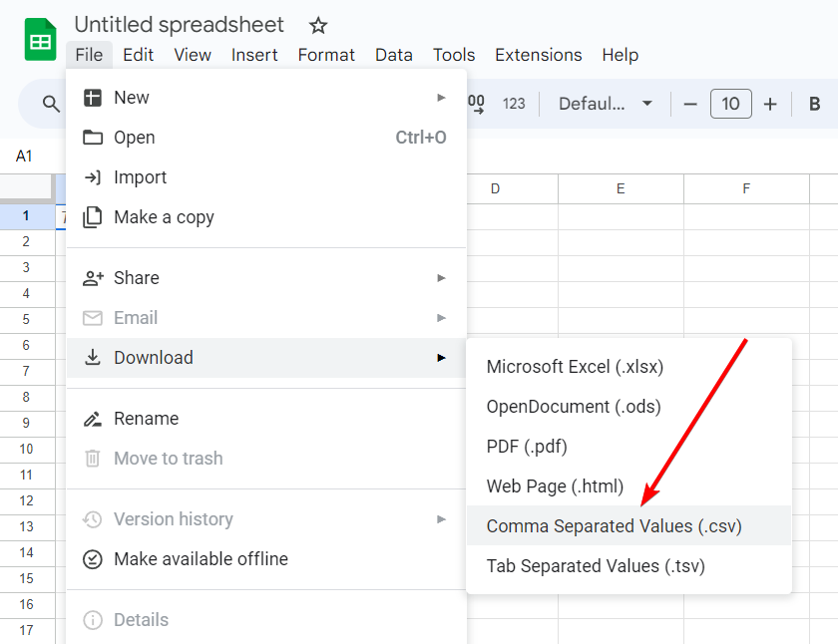This screenshot has height=644, width=838.
Task: Click the increase decimal places icon
Action: coord(476,104)
